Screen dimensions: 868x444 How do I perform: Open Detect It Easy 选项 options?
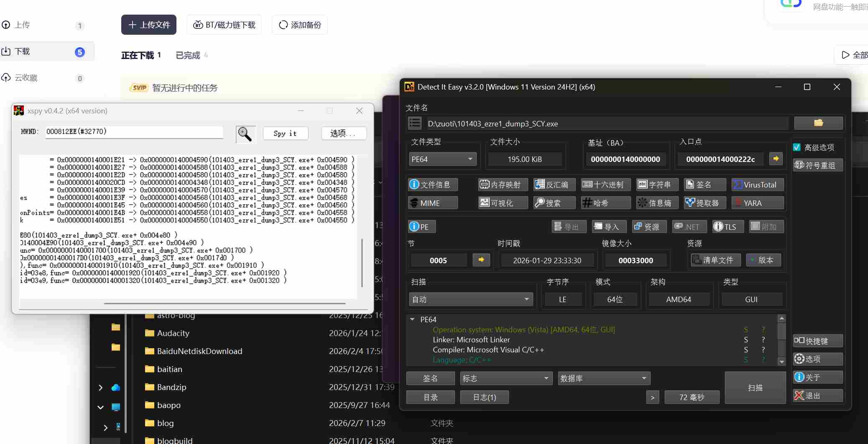tap(817, 359)
